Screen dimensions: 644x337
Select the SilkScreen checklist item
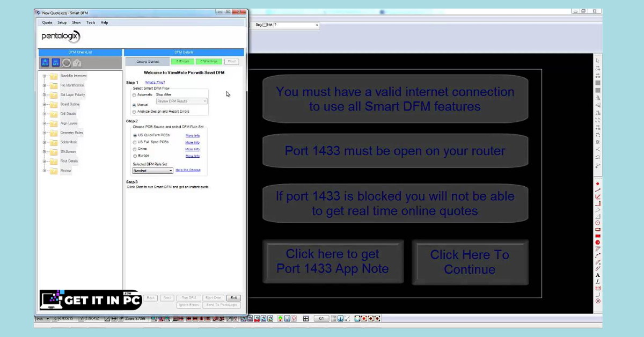(x=68, y=152)
